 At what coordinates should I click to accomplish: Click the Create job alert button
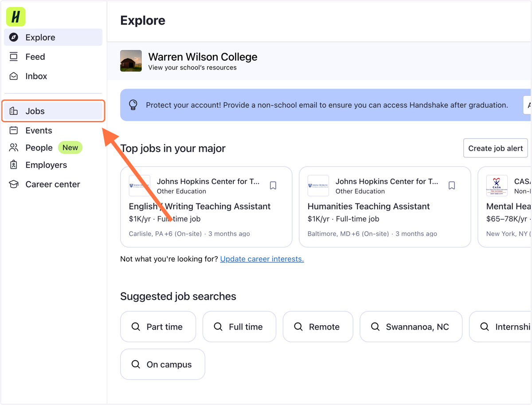pos(496,148)
